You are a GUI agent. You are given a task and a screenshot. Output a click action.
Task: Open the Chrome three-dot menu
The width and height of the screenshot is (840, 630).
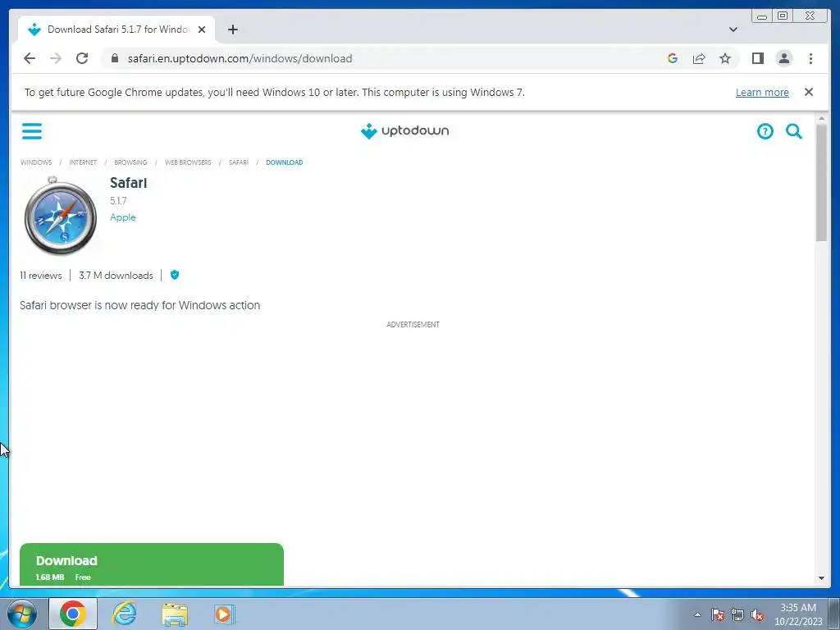810,58
